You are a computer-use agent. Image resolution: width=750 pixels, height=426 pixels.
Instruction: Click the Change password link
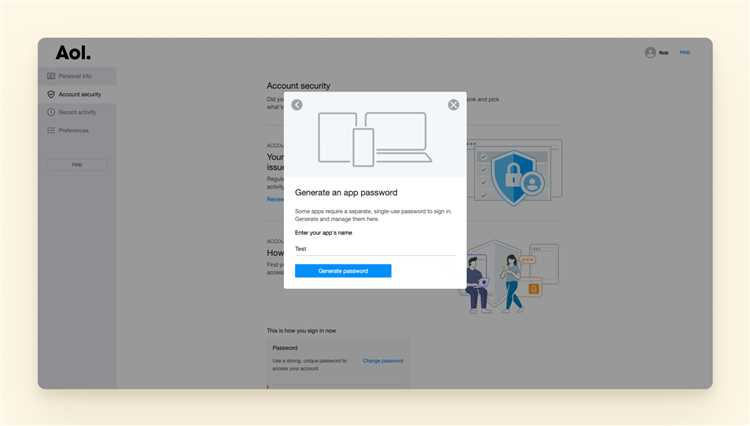tap(383, 361)
